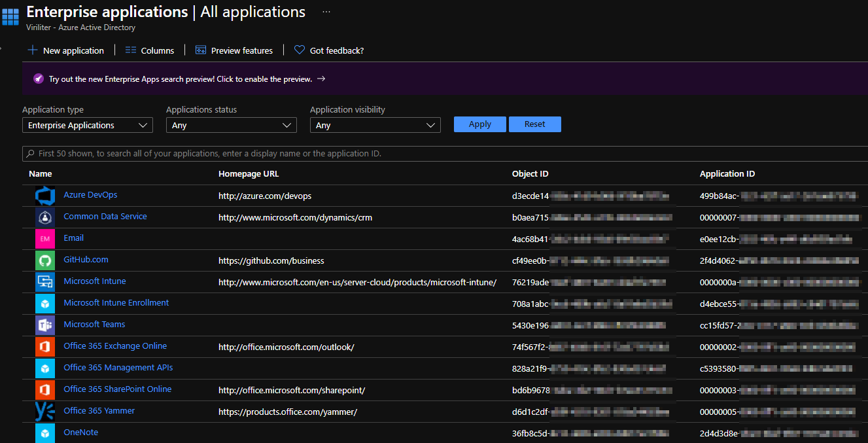Click the office.microsoft.com/sharepoint/ URL cell

pos(292,391)
